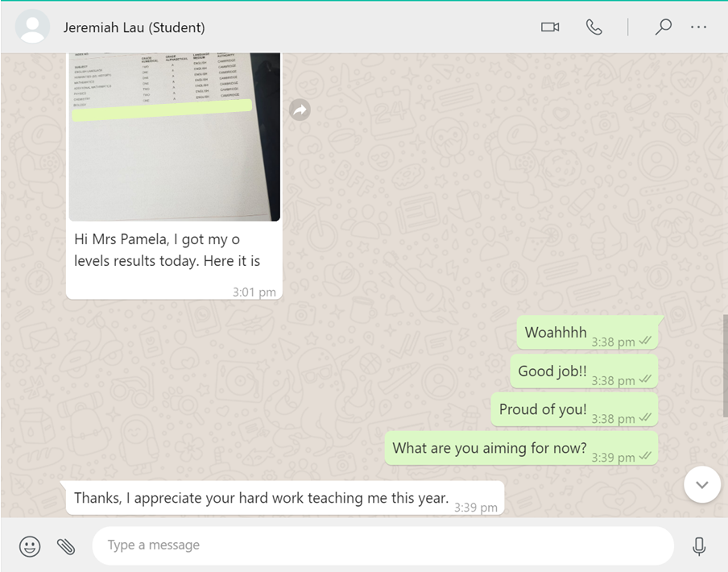Open the emoji picker smiley icon

(30, 546)
